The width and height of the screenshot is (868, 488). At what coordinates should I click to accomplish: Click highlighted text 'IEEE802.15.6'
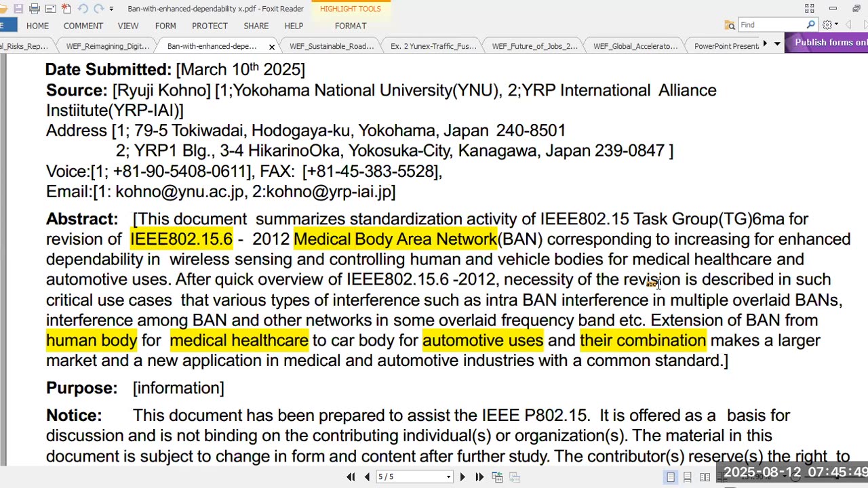tap(181, 239)
